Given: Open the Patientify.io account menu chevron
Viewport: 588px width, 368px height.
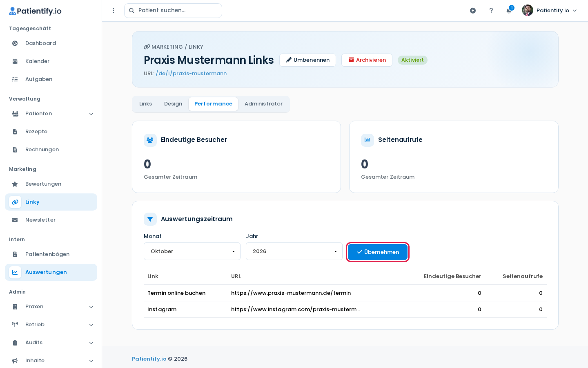Looking at the screenshot, I should point(575,11).
